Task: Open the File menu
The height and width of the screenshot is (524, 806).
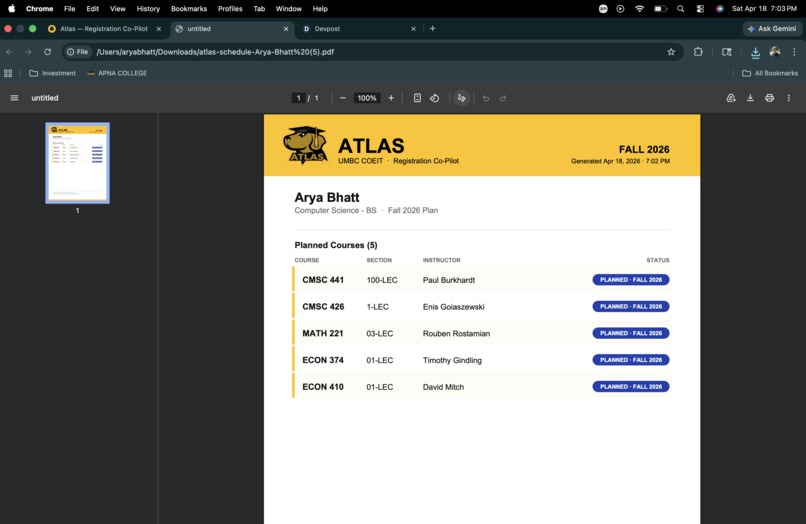Action: tap(69, 9)
